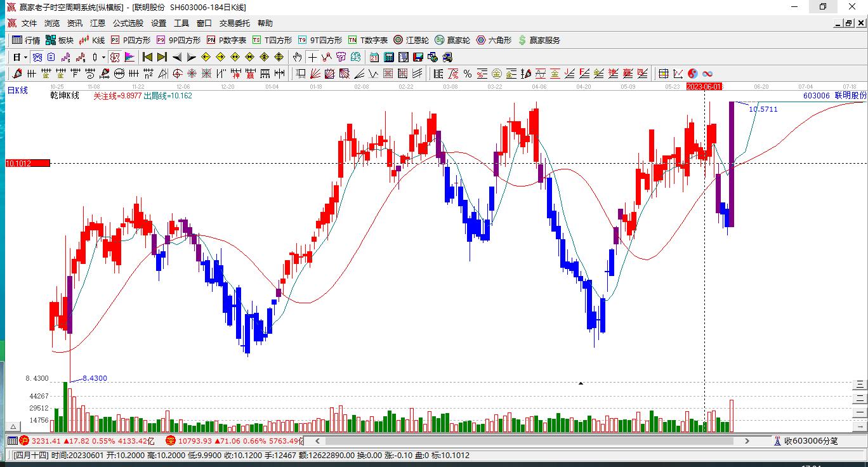This screenshot has height=467, width=868.
Task: Open the 9T四方形 tool
Action: (320, 40)
